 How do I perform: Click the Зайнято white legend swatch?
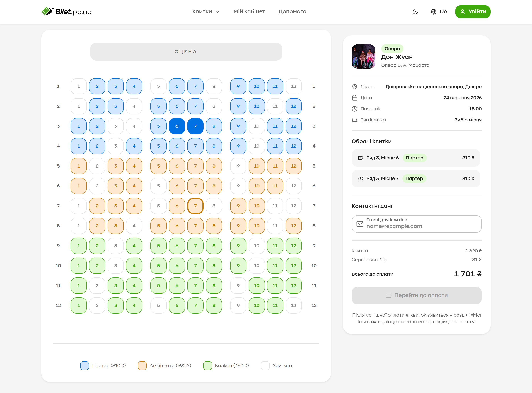265,366
